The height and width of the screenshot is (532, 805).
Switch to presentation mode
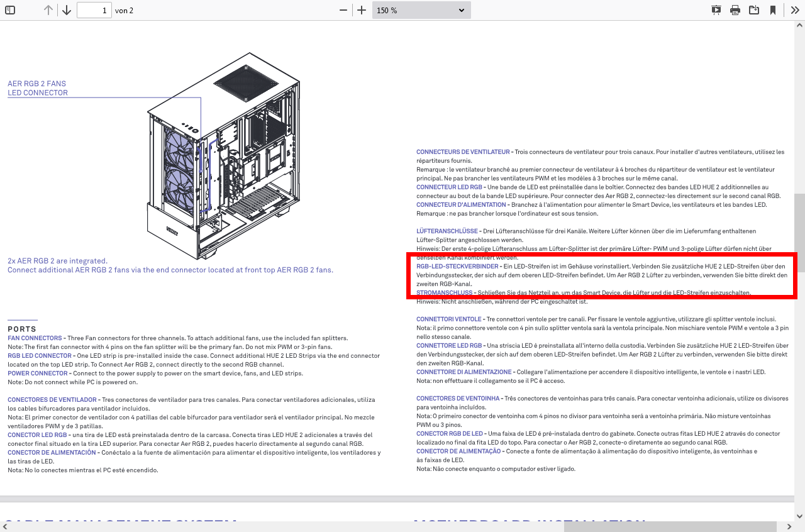(x=716, y=10)
